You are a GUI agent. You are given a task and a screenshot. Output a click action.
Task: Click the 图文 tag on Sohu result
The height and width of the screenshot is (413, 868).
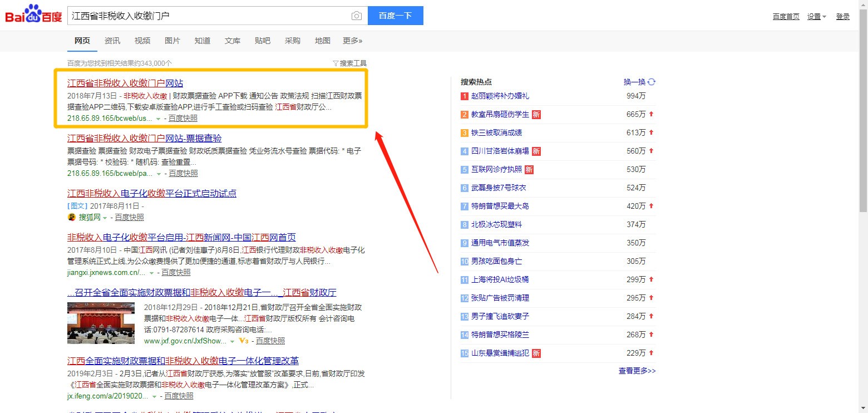click(78, 206)
